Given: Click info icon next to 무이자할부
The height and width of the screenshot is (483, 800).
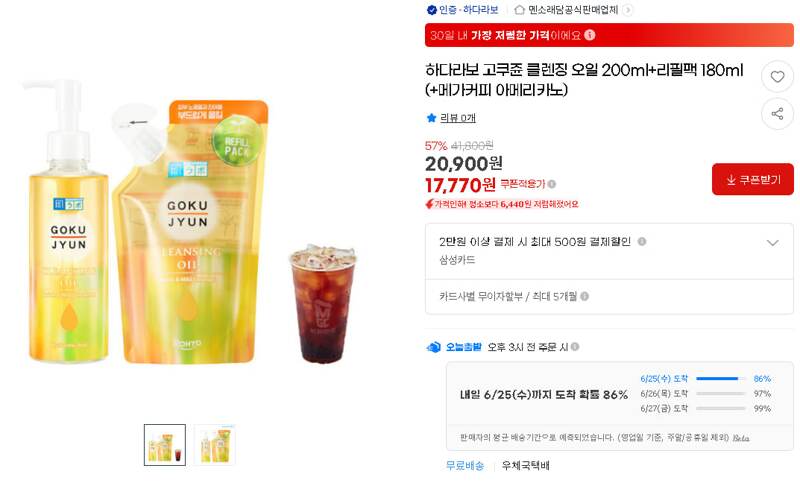Looking at the screenshot, I should point(585,296).
